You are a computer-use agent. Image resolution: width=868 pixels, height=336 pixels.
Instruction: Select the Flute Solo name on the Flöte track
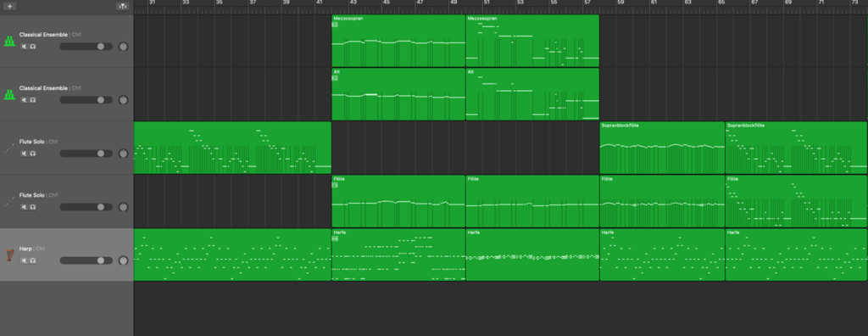31,195
